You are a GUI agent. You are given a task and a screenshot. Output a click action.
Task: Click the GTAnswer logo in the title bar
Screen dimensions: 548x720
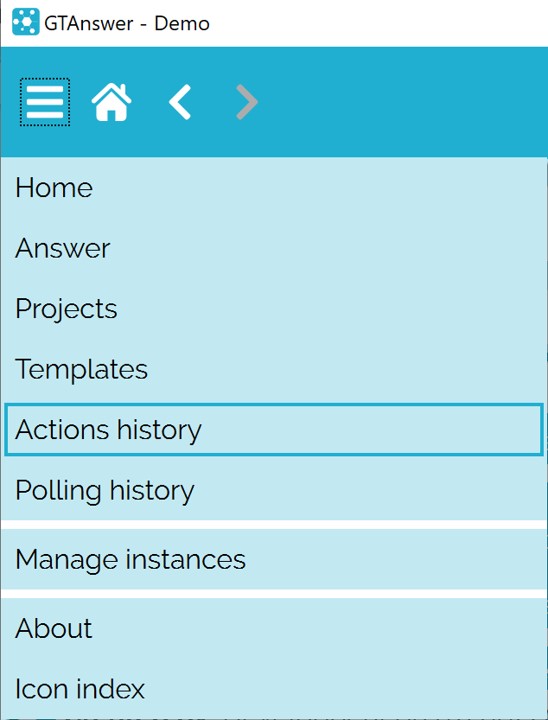pos(26,22)
